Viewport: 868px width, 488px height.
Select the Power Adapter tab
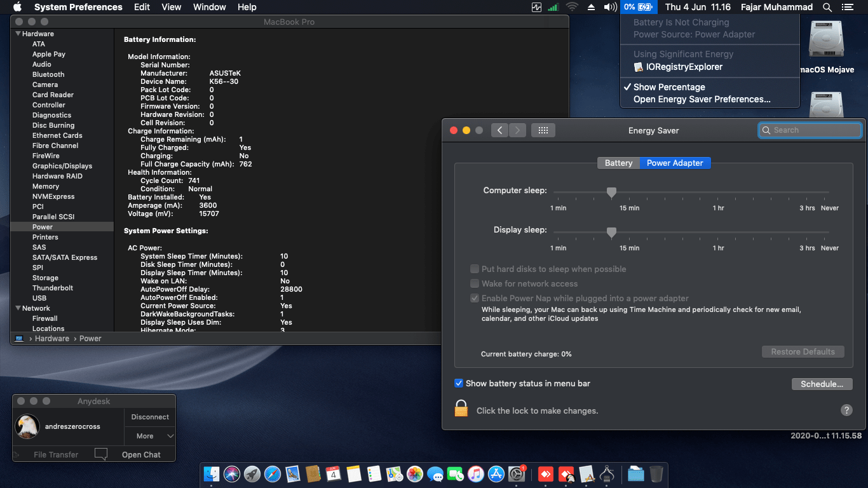pos(675,163)
